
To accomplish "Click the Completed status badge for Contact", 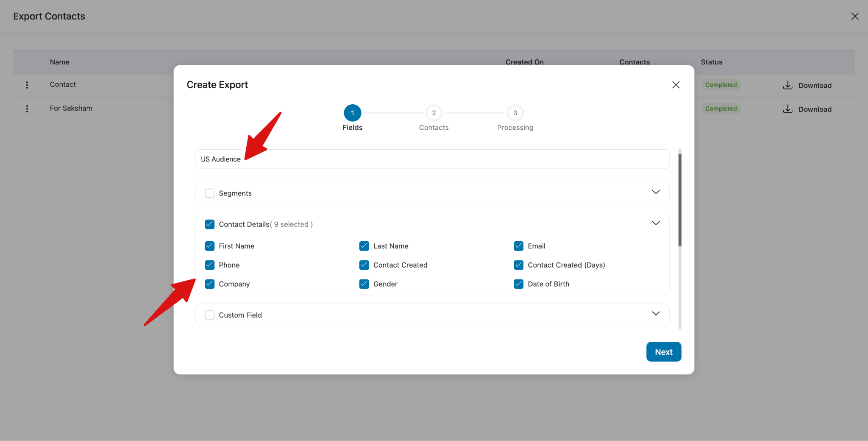I will pyautogui.click(x=721, y=85).
